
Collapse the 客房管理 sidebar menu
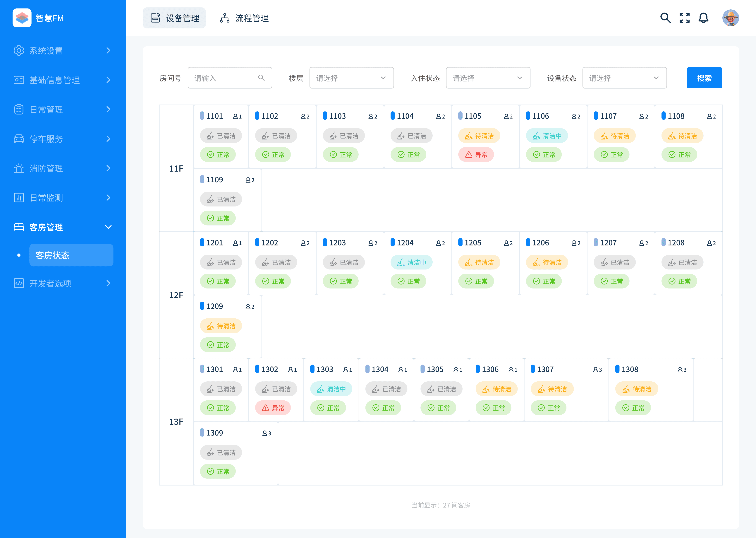[x=63, y=227]
